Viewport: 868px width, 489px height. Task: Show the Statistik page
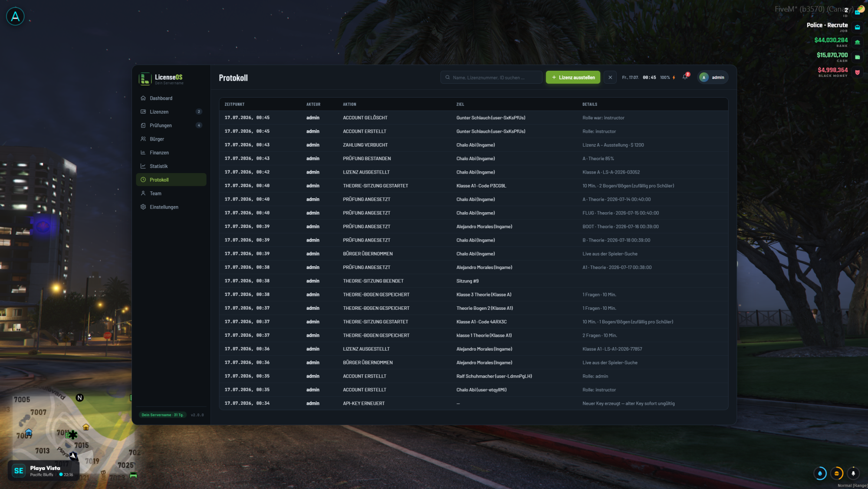tap(171, 166)
